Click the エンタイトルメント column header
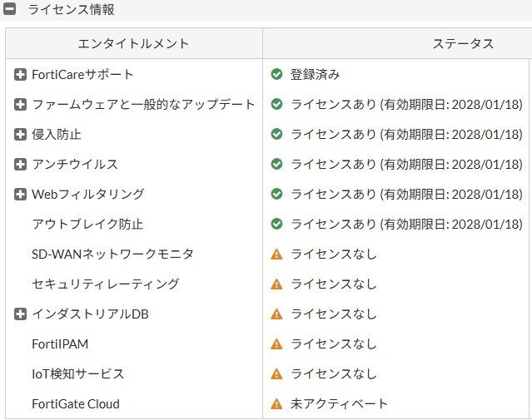The height and width of the screenshot is (420, 532). click(133, 44)
